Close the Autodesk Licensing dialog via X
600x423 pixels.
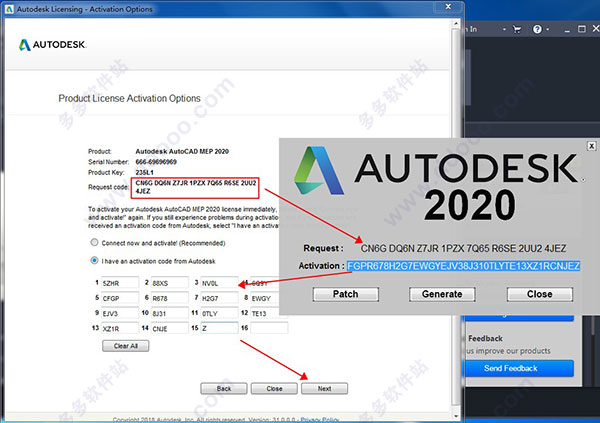click(x=448, y=7)
